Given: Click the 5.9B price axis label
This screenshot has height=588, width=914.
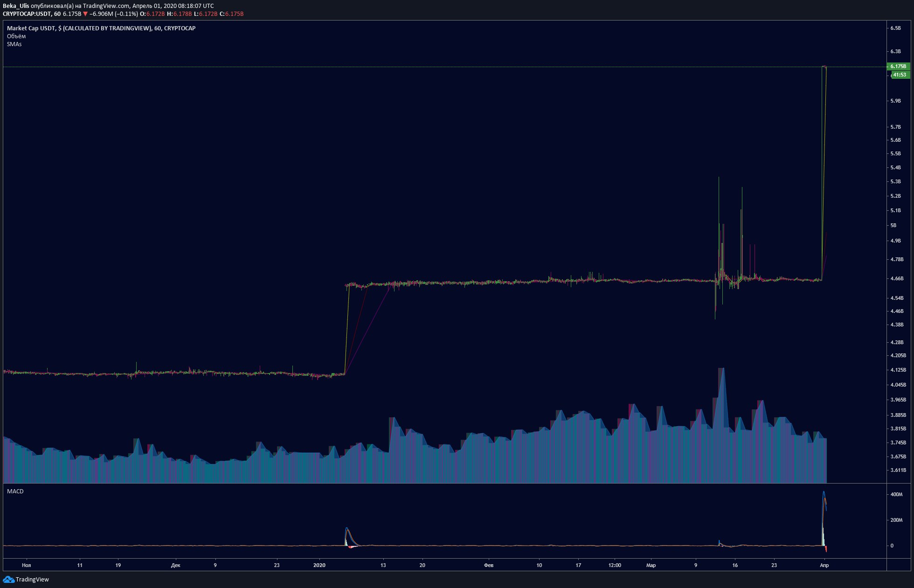Looking at the screenshot, I should 895,101.
